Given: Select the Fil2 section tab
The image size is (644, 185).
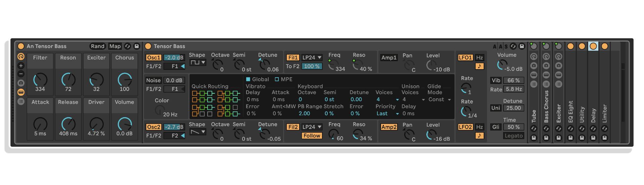Looking at the screenshot, I should point(293,127).
